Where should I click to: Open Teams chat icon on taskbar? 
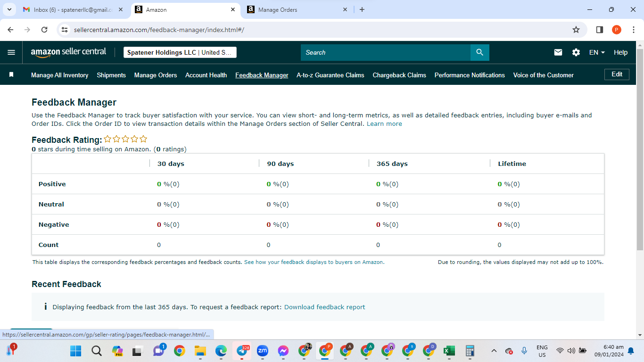tap(159, 351)
